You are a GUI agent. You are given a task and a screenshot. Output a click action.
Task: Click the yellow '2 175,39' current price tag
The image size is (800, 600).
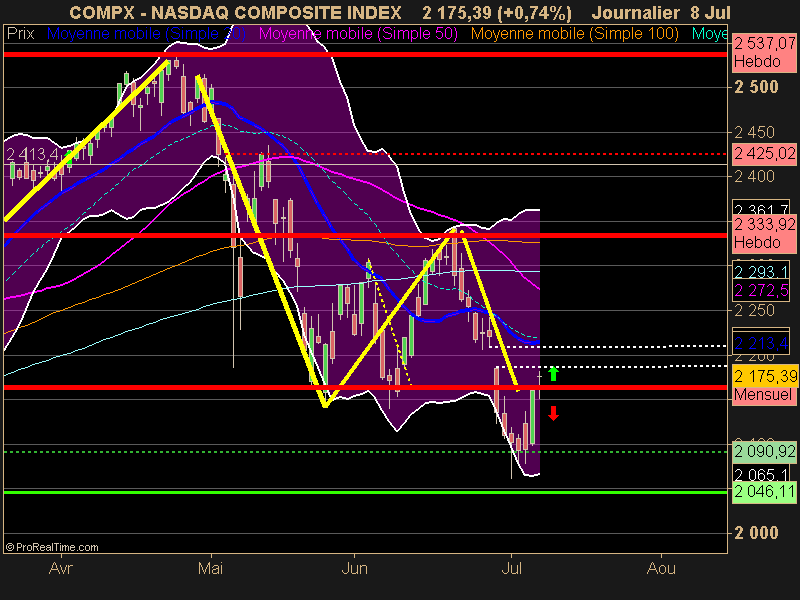click(765, 377)
